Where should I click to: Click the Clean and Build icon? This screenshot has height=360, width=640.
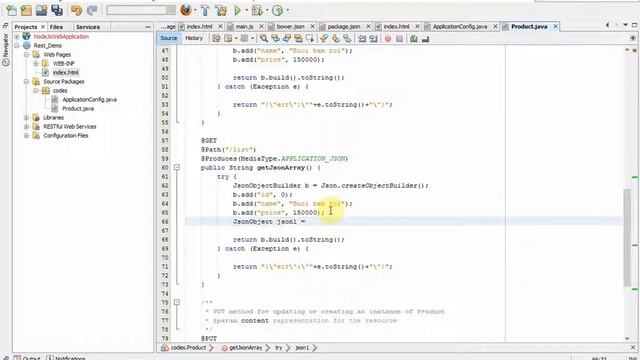(221, 10)
